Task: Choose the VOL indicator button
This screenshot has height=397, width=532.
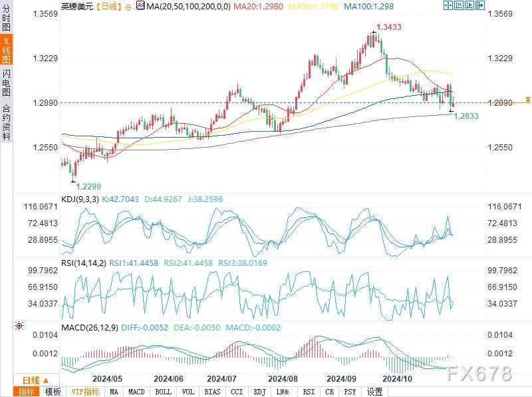Action: [188, 392]
